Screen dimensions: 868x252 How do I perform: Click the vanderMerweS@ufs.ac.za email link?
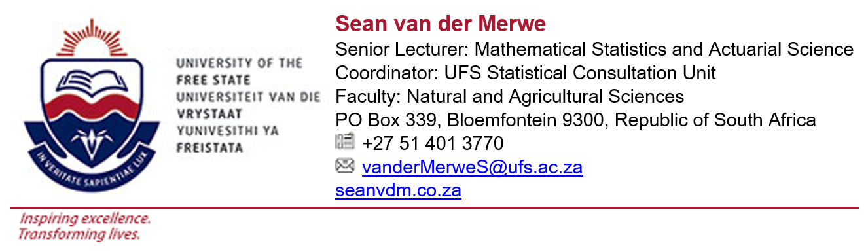472,168
